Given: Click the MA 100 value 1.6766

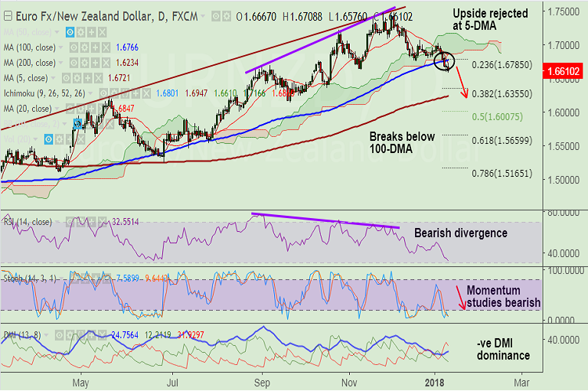Looking at the screenshot, I should 127,47.
